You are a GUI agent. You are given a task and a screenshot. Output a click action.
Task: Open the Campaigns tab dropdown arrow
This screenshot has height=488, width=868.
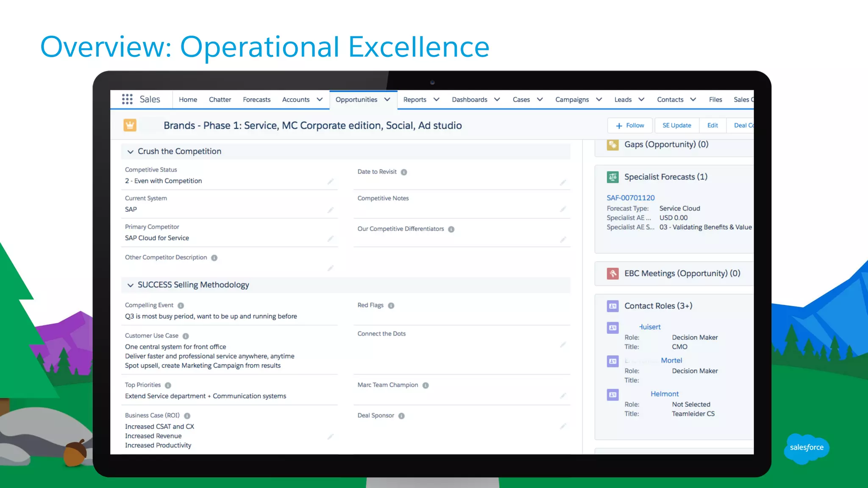[599, 100]
